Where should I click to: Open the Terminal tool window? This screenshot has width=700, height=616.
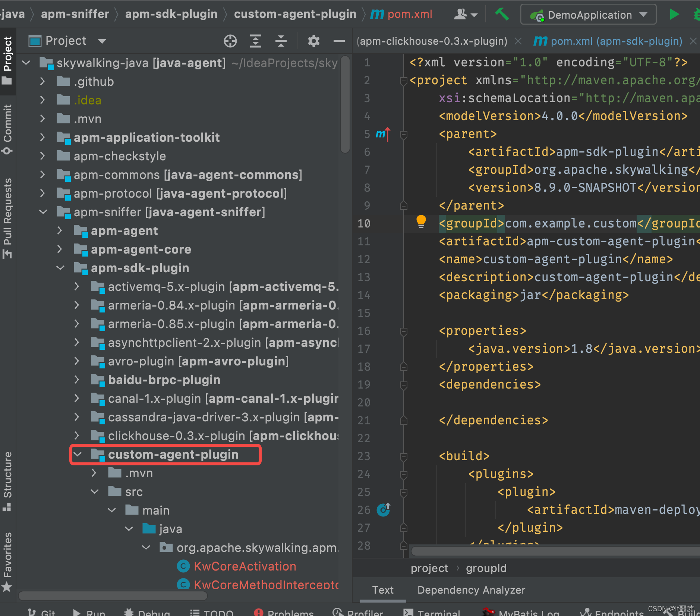[432, 612]
